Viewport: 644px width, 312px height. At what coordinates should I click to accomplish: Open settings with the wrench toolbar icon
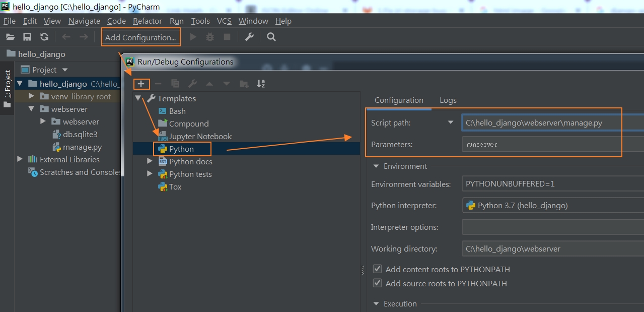tap(249, 36)
